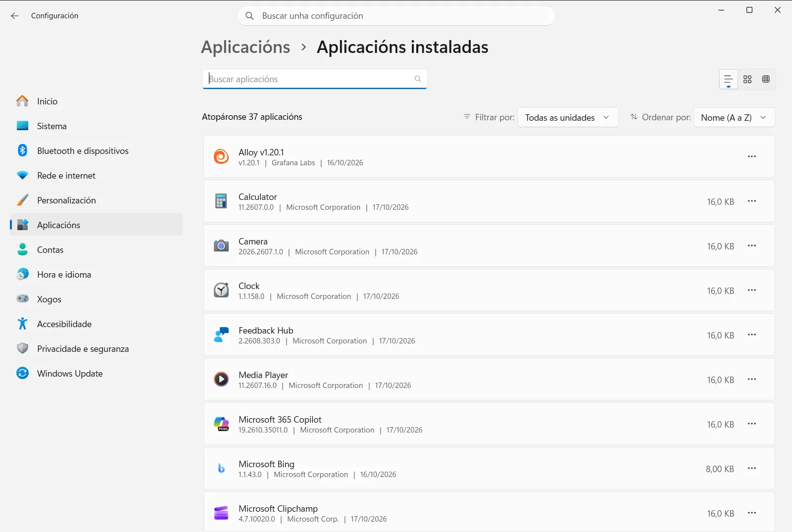Switch to list view layout

pos(729,79)
